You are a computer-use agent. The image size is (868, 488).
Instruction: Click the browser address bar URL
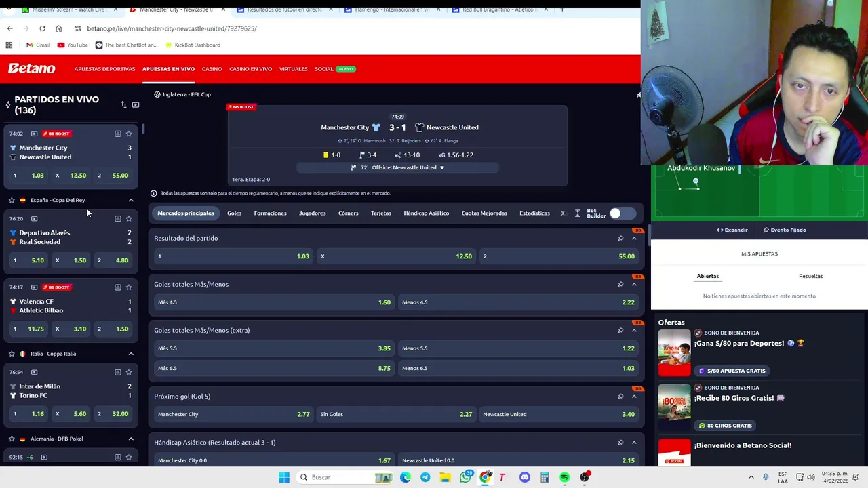click(x=172, y=28)
